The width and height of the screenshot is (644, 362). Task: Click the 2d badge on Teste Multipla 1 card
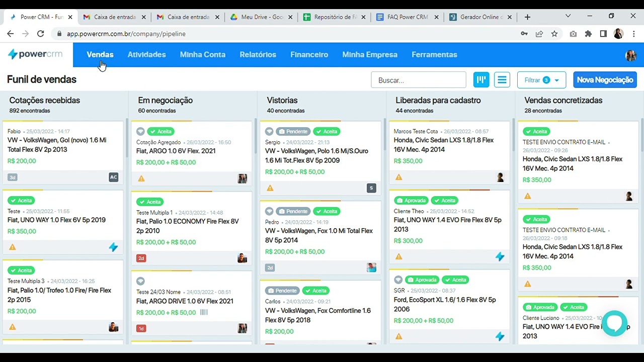click(141, 258)
